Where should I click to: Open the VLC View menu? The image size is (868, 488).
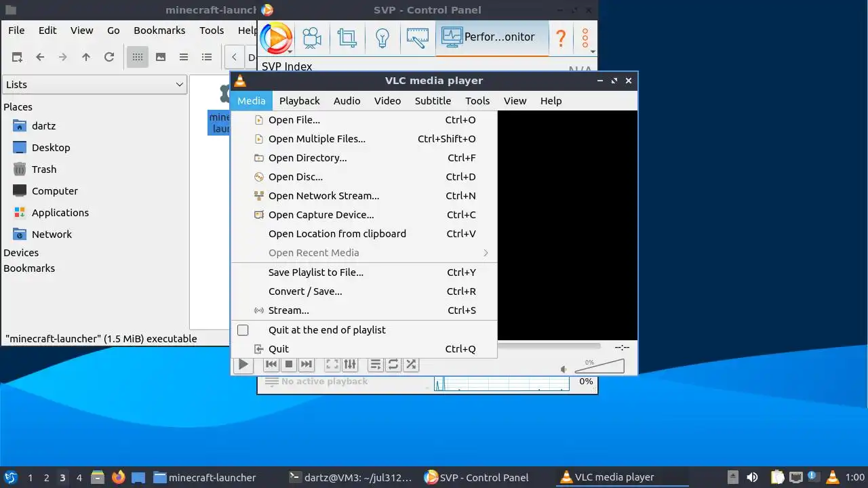[515, 100]
